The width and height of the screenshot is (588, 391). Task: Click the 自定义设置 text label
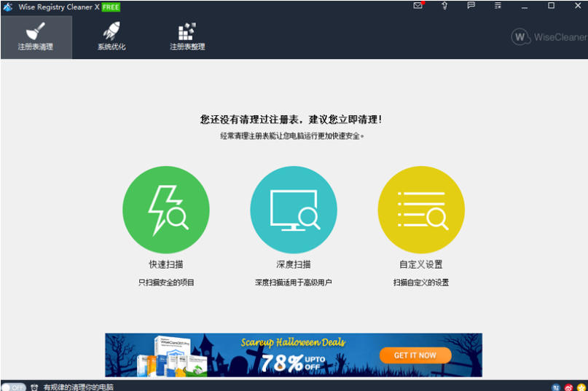[x=421, y=264]
